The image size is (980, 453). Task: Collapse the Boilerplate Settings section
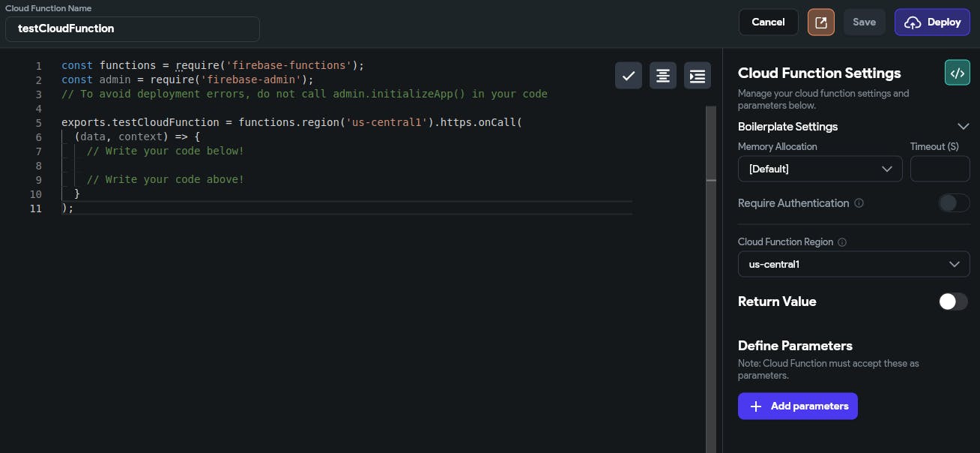pos(963,127)
